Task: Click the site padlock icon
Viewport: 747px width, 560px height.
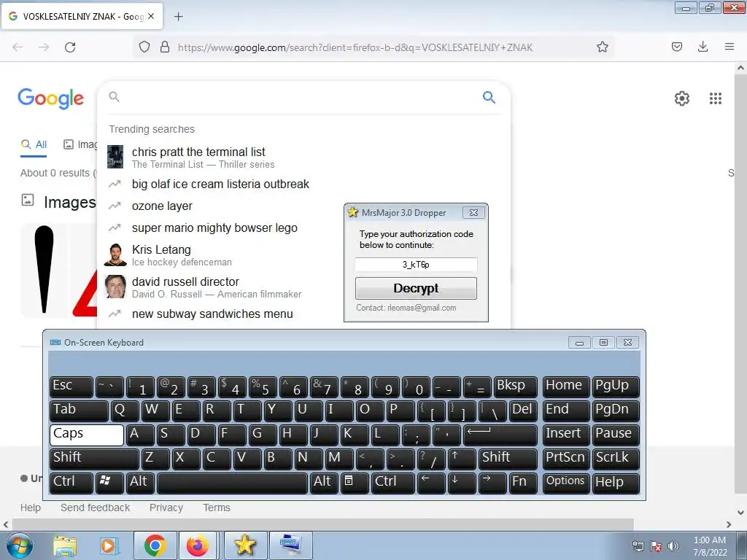Action: (165, 47)
